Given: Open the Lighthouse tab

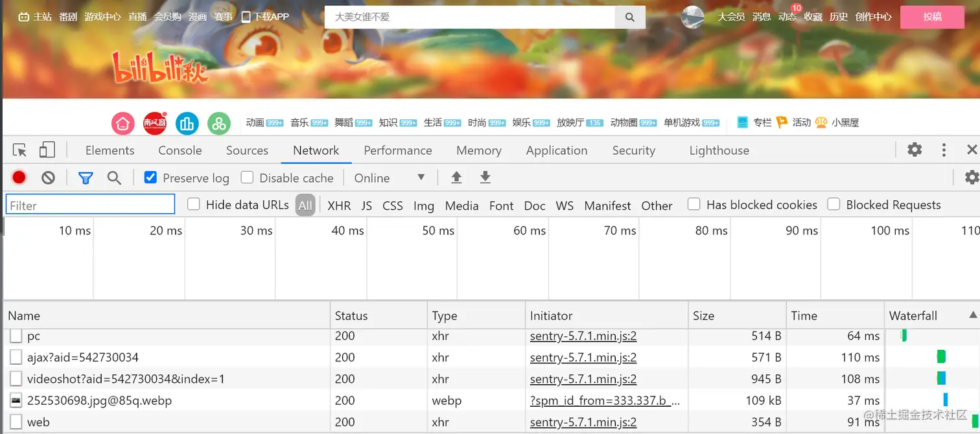Looking at the screenshot, I should [719, 150].
